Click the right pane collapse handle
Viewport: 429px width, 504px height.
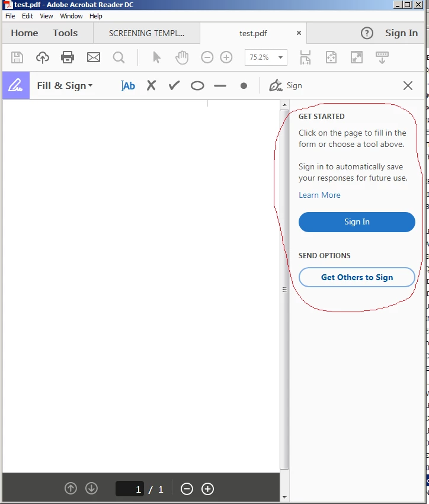(284, 290)
